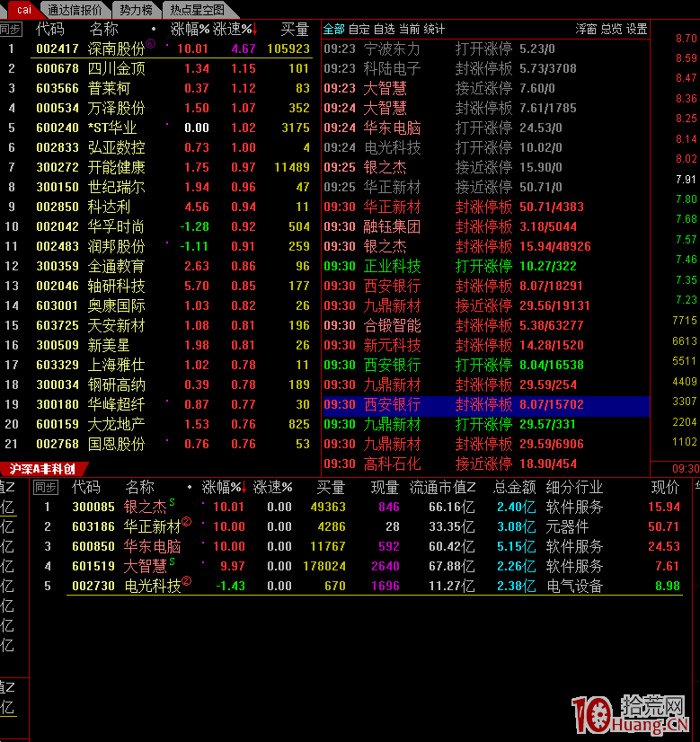
Task: Select stock row 300509 新美星
Action: pos(156,345)
